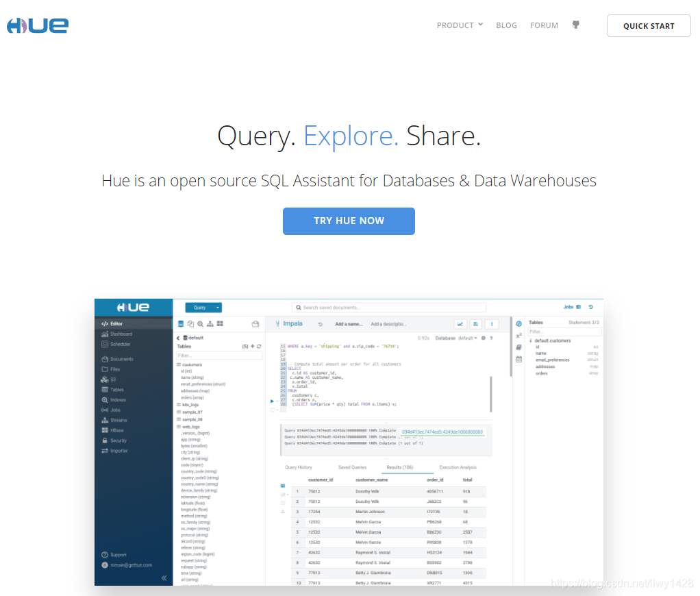Open Scheduler in the app sidebar
Image resolution: width=700 pixels, height=596 pixels.
(x=116, y=344)
